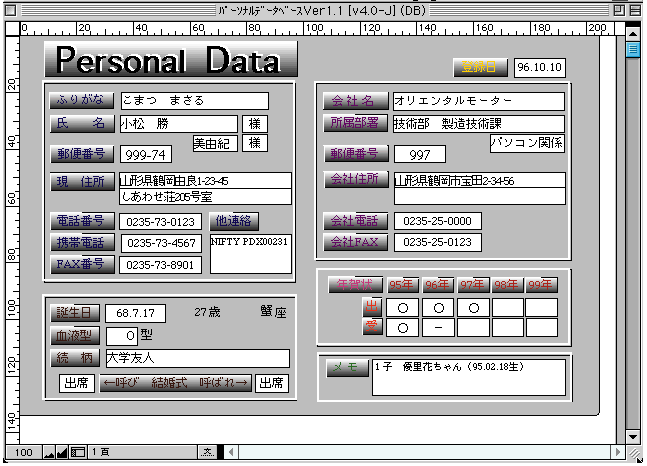Toggle the 98年 sent (出) cell

pos(507,307)
